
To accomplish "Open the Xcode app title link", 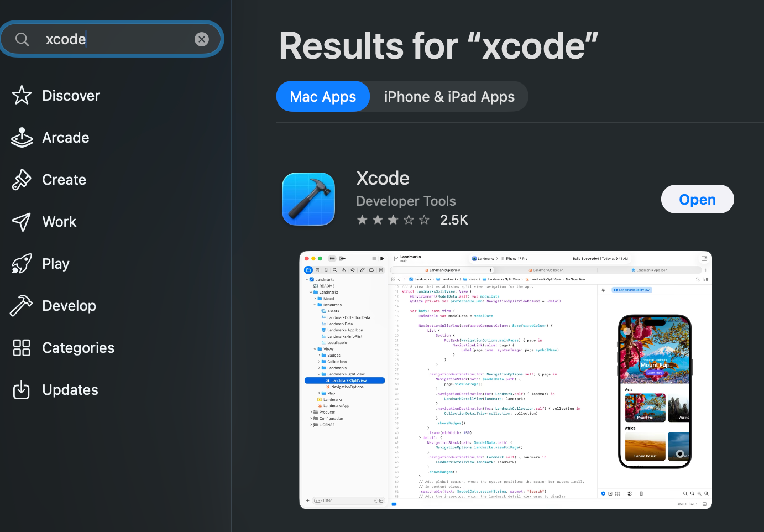I will (383, 178).
